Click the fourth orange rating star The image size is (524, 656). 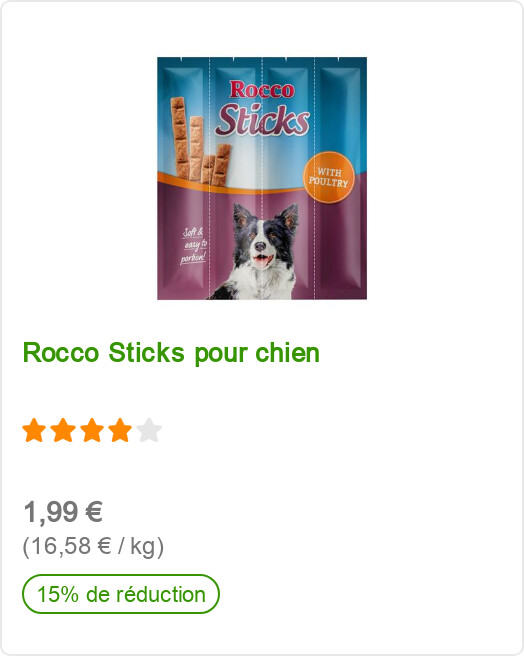120,430
